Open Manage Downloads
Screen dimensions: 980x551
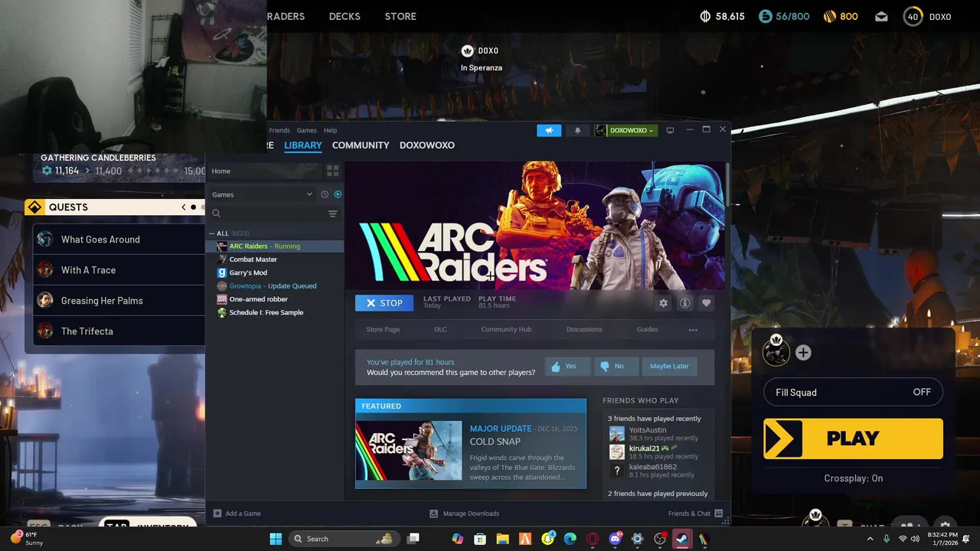[x=464, y=514]
